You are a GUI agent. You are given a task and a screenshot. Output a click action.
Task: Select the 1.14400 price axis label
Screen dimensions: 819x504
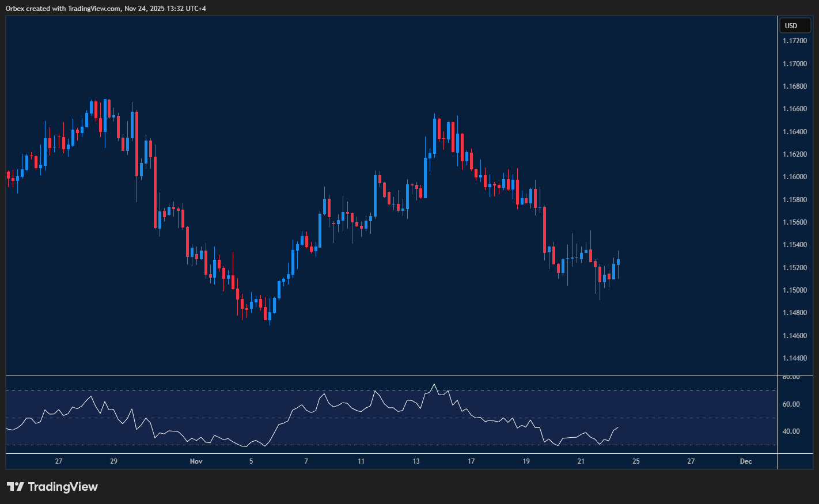coord(794,358)
